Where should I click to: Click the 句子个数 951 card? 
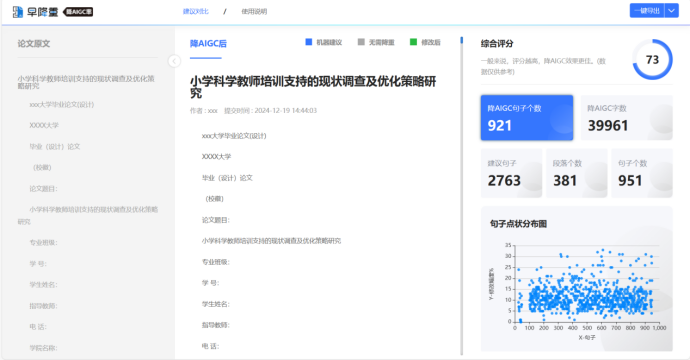click(x=642, y=173)
